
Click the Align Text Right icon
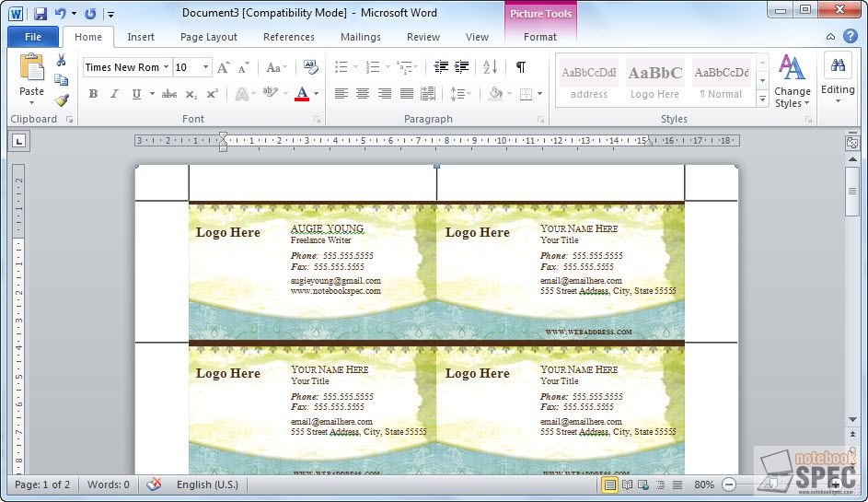[x=385, y=94]
